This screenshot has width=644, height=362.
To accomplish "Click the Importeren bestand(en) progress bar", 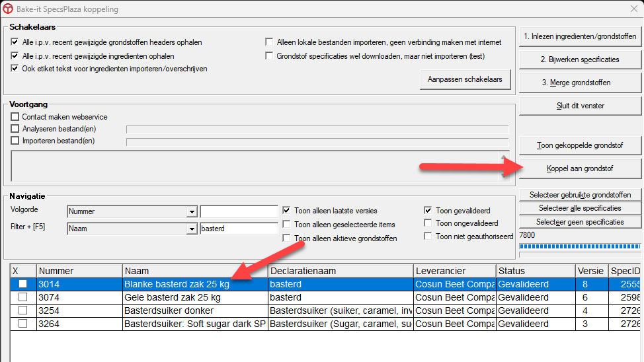I will (x=317, y=142).
